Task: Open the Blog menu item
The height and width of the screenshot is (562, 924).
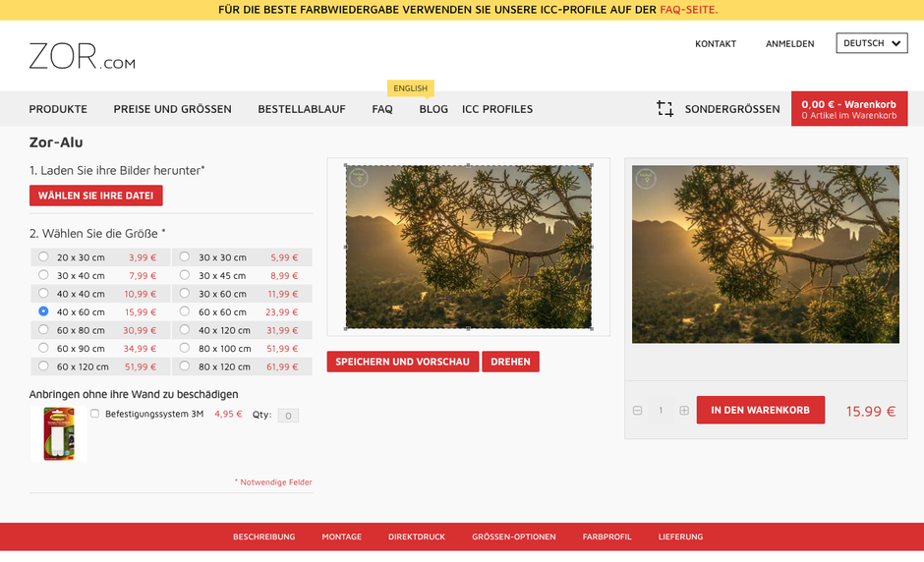Action: (433, 109)
